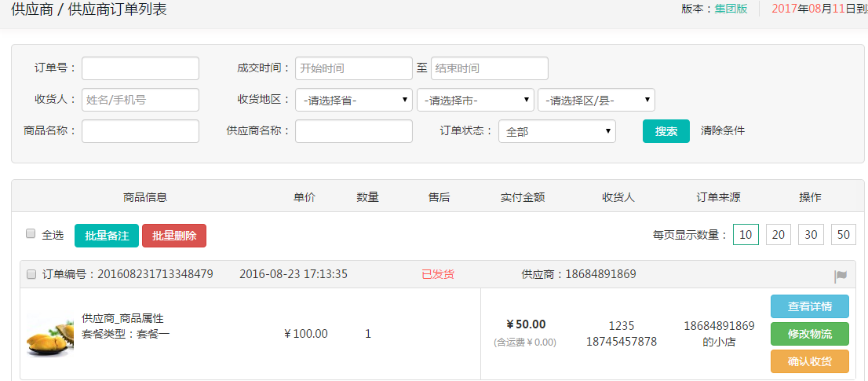Click the 批量备注 batch remark button
The image size is (868, 381).
click(107, 236)
